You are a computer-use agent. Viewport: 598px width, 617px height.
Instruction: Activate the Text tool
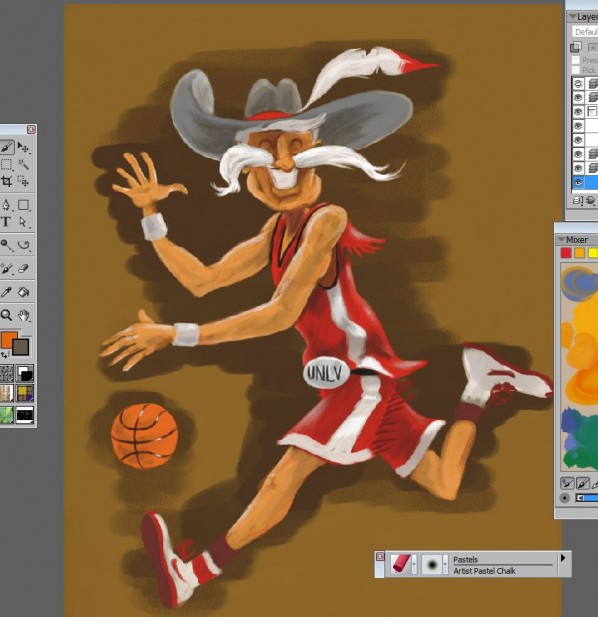(x=6, y=222)
